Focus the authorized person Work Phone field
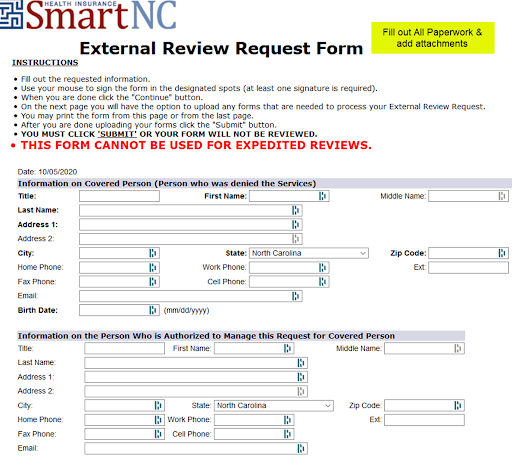Screen dimensions: 512x456 [254, 420]
